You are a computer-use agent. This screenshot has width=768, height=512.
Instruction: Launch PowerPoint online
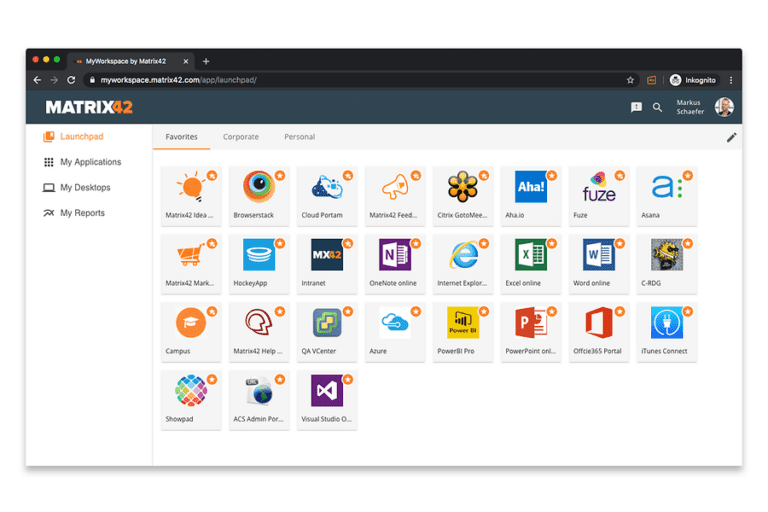coord(531,332)
